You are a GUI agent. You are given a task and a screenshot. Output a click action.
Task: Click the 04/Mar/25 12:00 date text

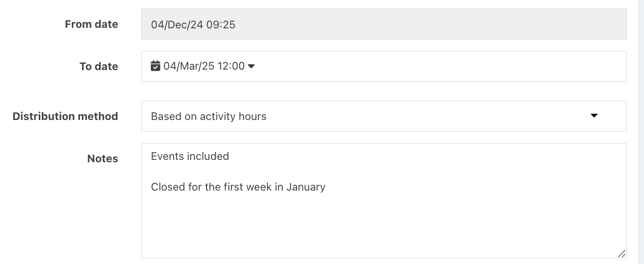pos(204,66)
